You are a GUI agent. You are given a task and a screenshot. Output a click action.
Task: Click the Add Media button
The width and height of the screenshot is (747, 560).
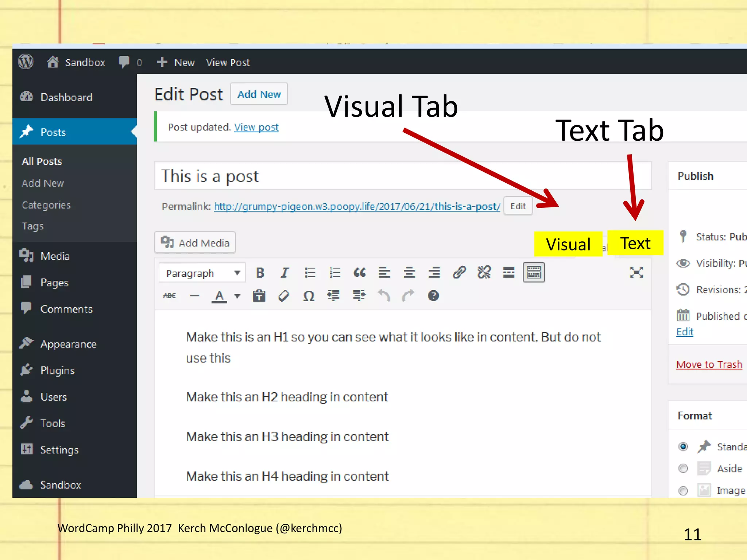pos(195,242)
